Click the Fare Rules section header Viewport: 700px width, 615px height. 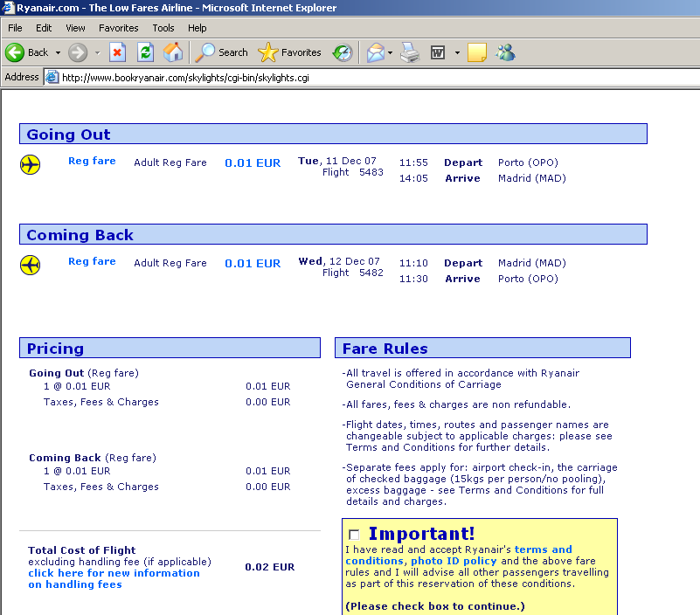coord(482,348)
